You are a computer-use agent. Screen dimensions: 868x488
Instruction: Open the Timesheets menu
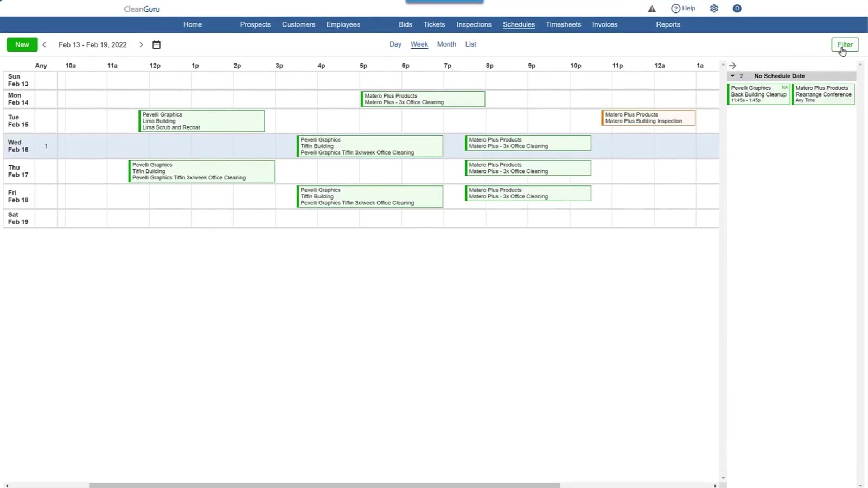tap(563, 24)
